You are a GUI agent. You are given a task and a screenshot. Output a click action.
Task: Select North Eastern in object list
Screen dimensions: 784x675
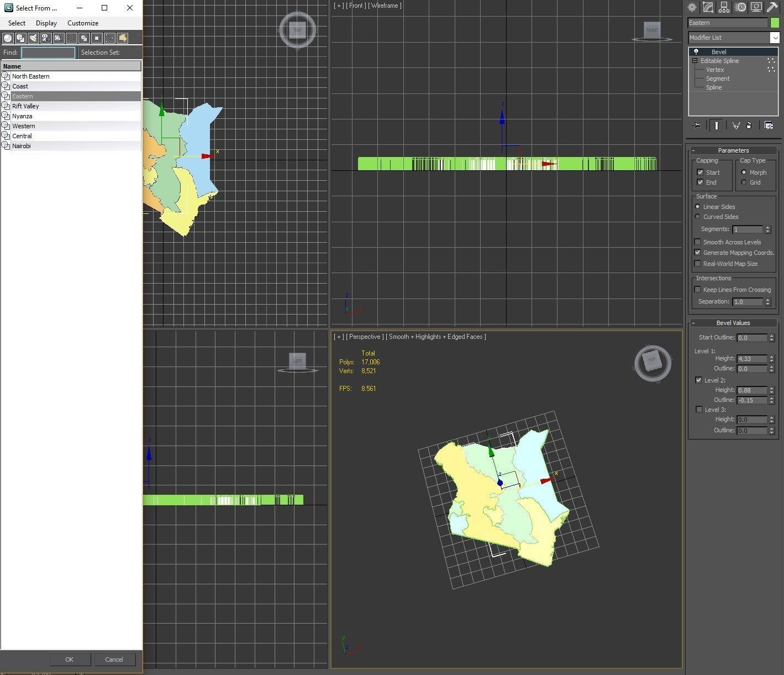[x=71, y=76]
